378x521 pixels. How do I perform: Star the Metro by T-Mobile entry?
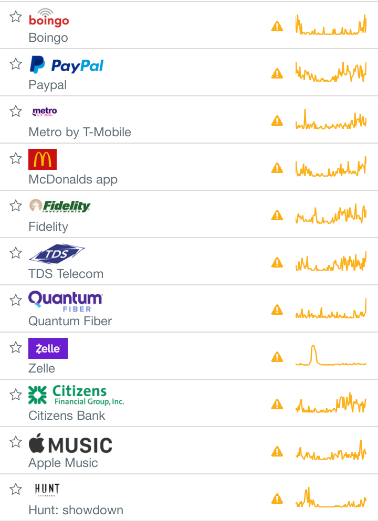click(x=16, y=111)
